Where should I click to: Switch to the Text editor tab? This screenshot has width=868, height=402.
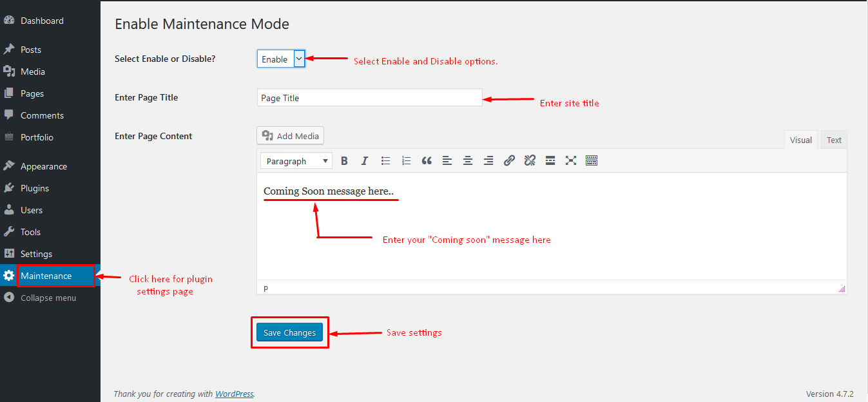click(x=834, y=140)
